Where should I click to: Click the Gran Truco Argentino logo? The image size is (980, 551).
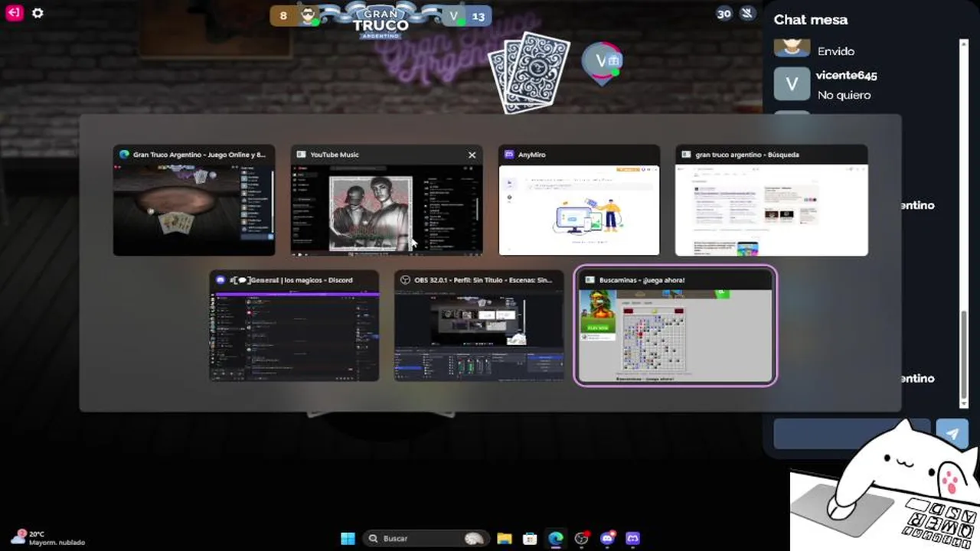[381, 21]
